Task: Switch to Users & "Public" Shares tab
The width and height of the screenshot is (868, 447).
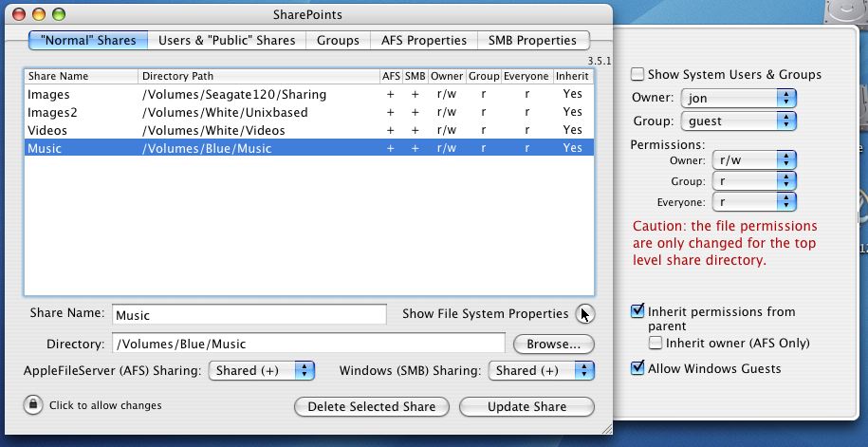Action: click(x=227, y=41)
